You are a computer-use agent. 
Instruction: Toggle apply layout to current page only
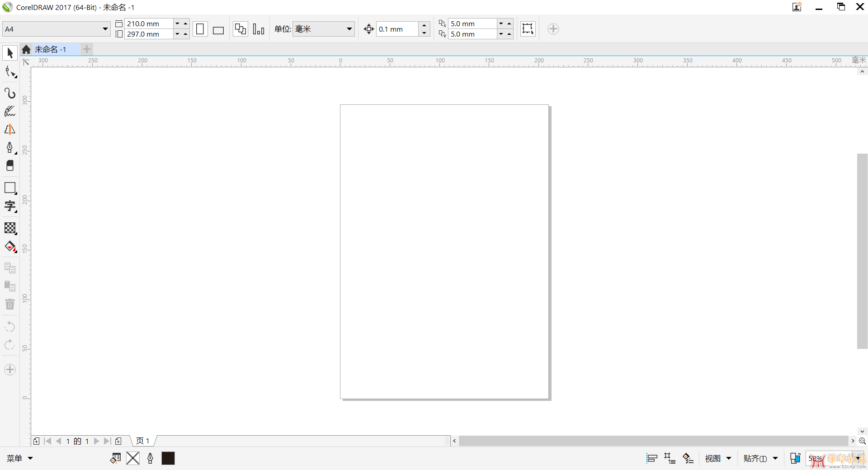pyautogui.click(x=259, y=29)
